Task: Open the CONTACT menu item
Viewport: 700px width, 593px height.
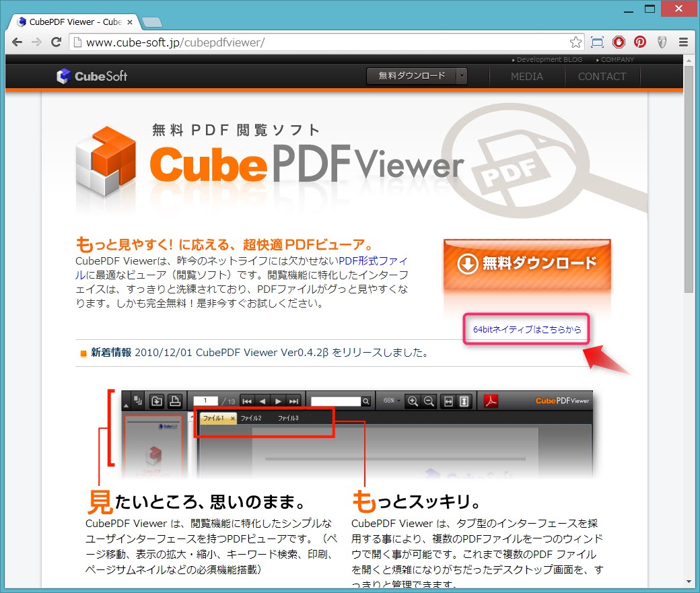Action: (x=602, y=76)
